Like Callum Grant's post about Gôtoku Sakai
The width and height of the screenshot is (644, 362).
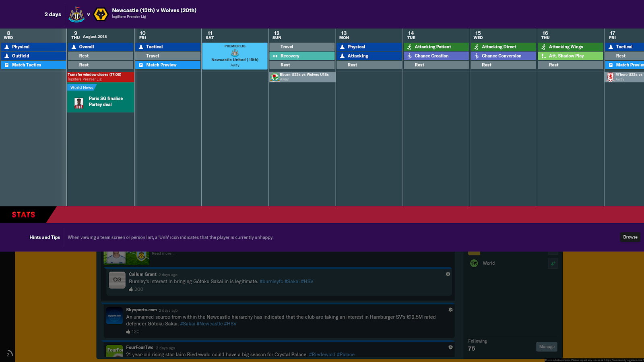(x=131, y=289)
